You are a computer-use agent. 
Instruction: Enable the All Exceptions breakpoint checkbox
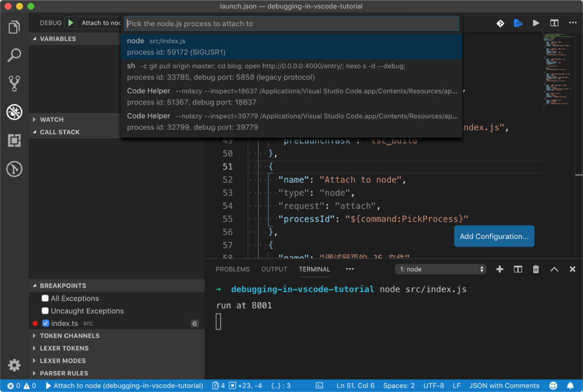pyautogui.click(x=45, y=298)
